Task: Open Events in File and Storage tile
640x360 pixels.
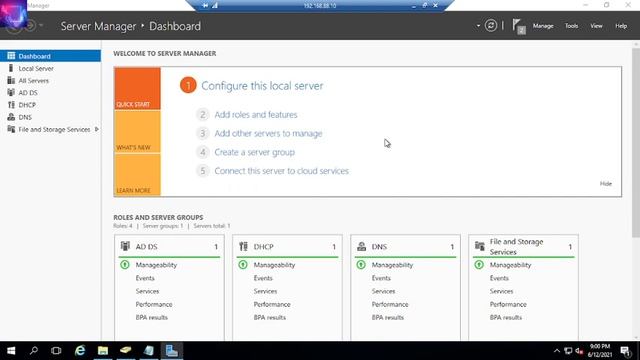Action: [x=499, y=278]
